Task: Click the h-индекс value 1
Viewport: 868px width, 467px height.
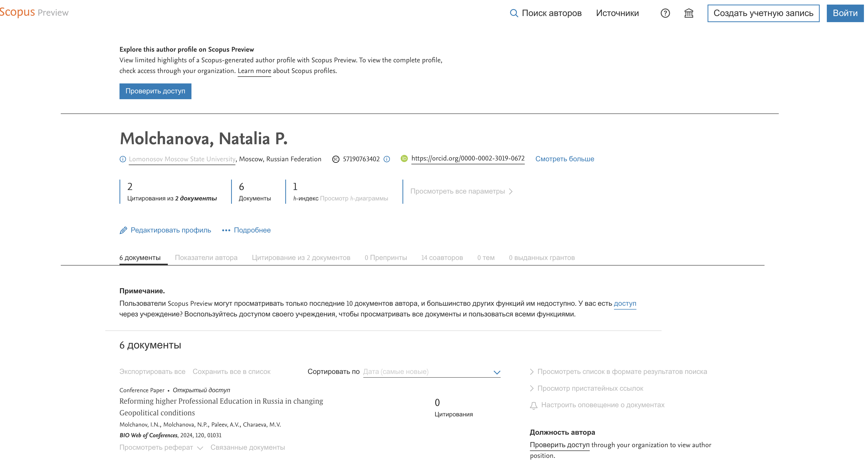Action: coord(295,186)
